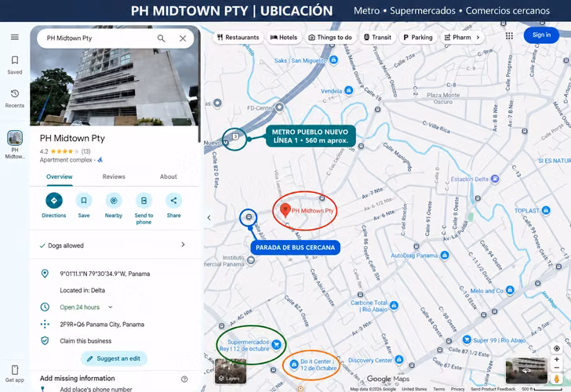
Task: Click the search magnifier icon
Action: (x=161, y=38)
